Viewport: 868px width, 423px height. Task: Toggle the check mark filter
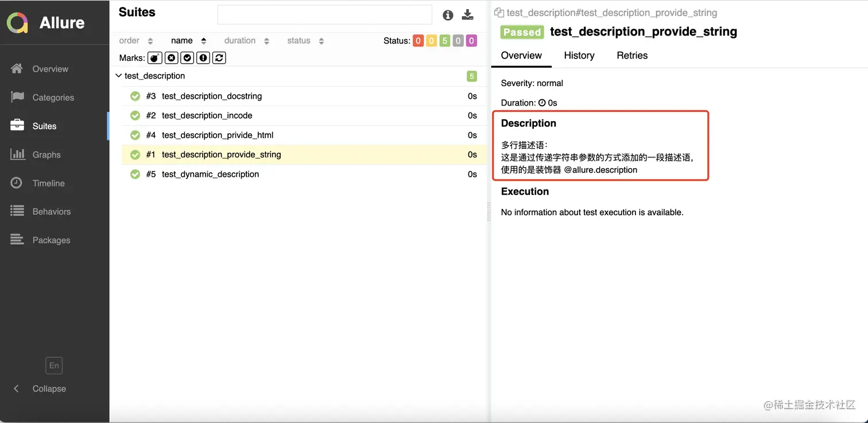pos(187,58)
